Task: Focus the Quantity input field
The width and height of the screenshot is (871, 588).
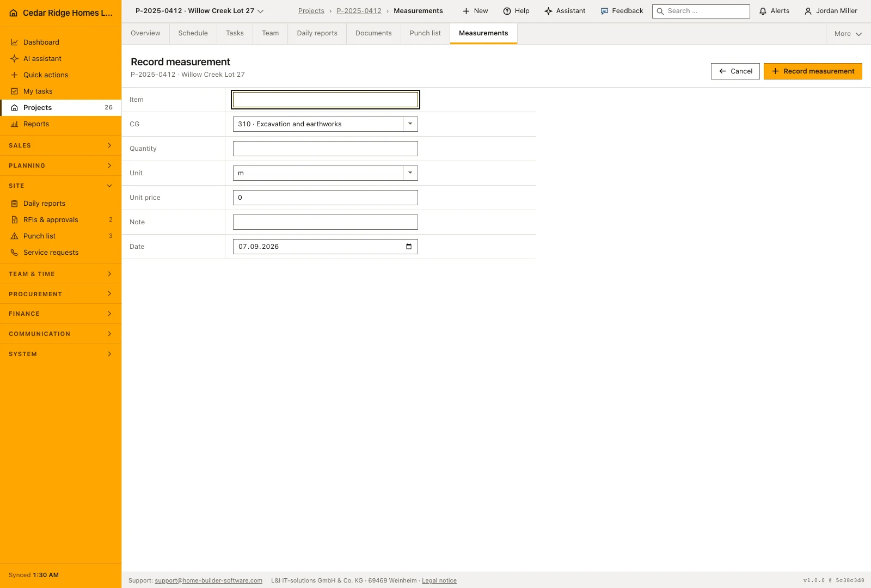Action: tap(326, 149)
